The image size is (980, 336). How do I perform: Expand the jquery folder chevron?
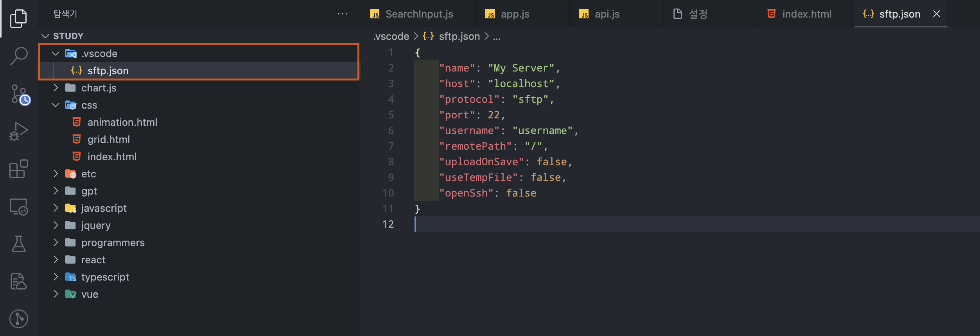coord(56,225)
